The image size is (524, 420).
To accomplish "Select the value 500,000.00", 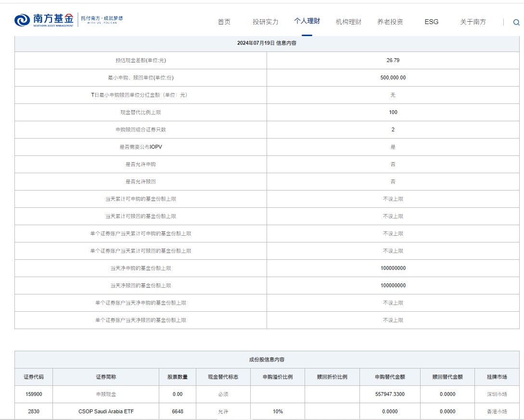I will (x=393, y=78).
